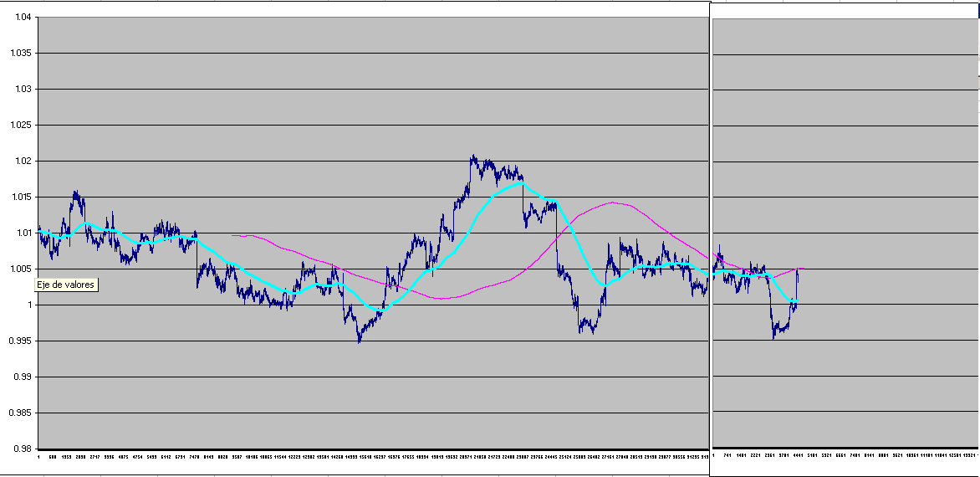Select the 1.025 value axis label
This screenshot has width=980, height=477.
tap(21, 125)
